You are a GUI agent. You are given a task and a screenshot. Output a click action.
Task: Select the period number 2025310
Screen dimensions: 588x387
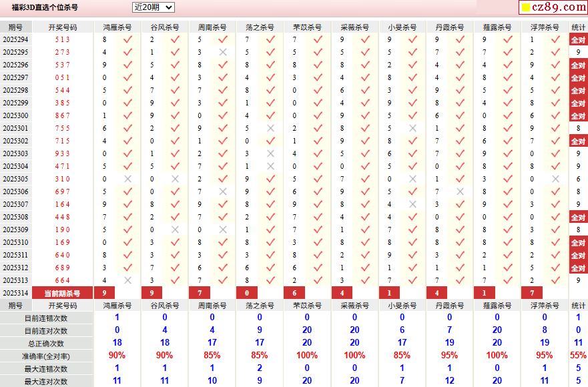[x=16, y=242]
